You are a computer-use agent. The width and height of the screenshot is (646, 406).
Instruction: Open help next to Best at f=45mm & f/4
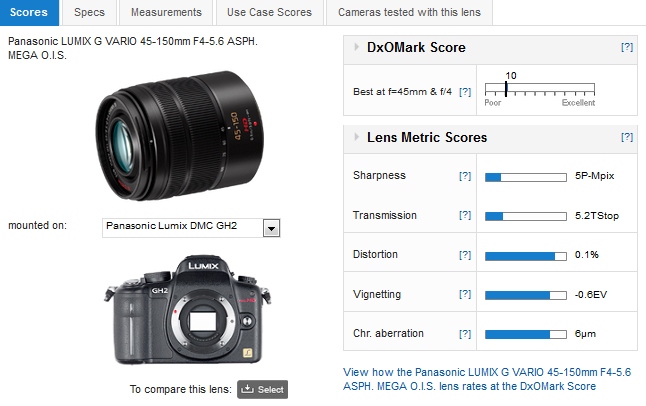[x=465, y=92]
